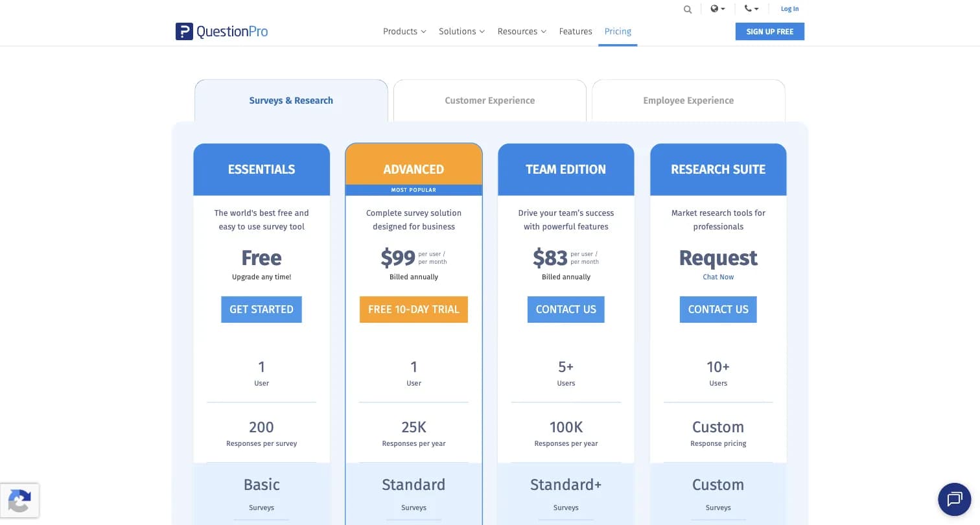Switch to the Customer Experience tab
The image size is (980, 525).
tap(490, 100)
